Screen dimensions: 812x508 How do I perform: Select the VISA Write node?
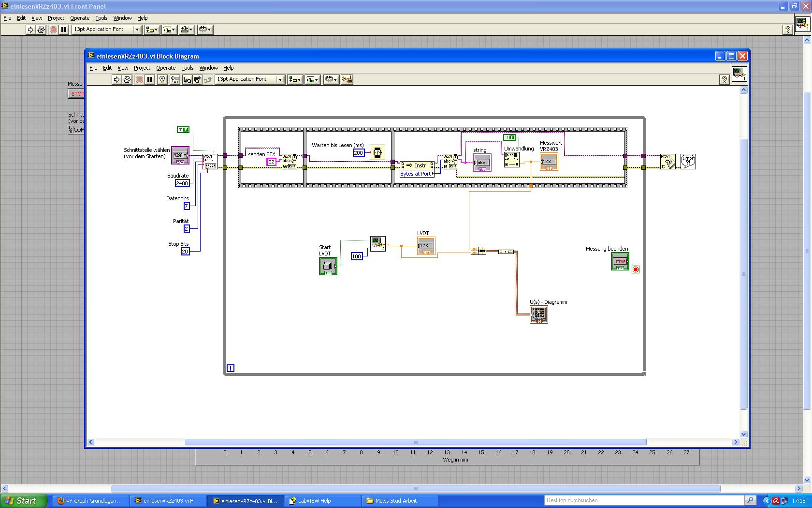(290, 162)
